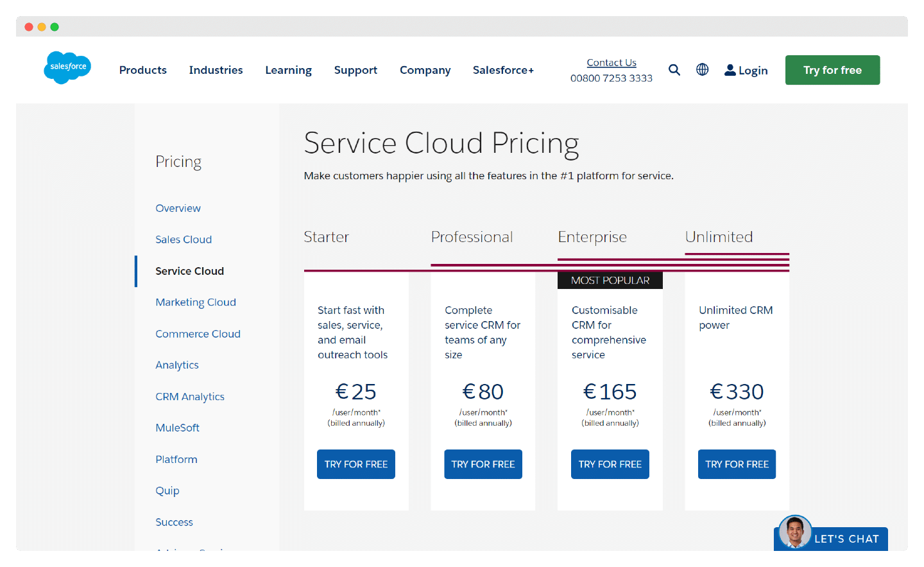The width and height of the screenshot is (924, 567).
Task: Open the Company menu
Action: pos(425,70)
